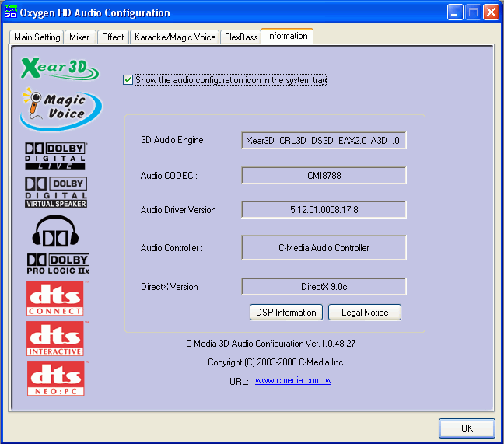
Task: Click the DirectX Version label
Action: pos(171,287)
